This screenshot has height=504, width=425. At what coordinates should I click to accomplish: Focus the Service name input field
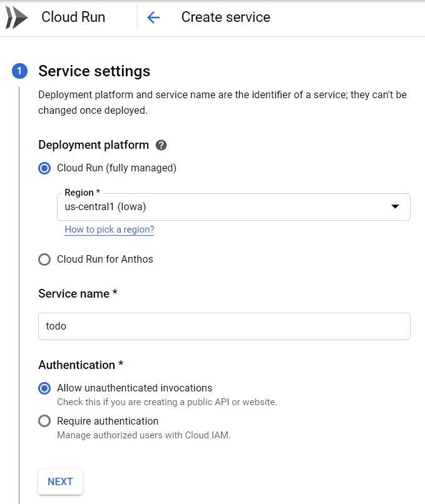tap(224, 326)
